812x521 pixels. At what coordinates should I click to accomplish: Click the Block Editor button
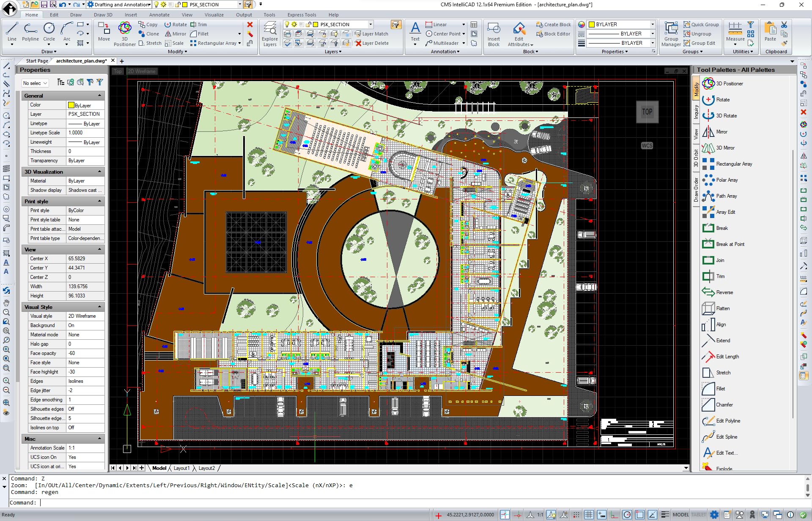554,34
